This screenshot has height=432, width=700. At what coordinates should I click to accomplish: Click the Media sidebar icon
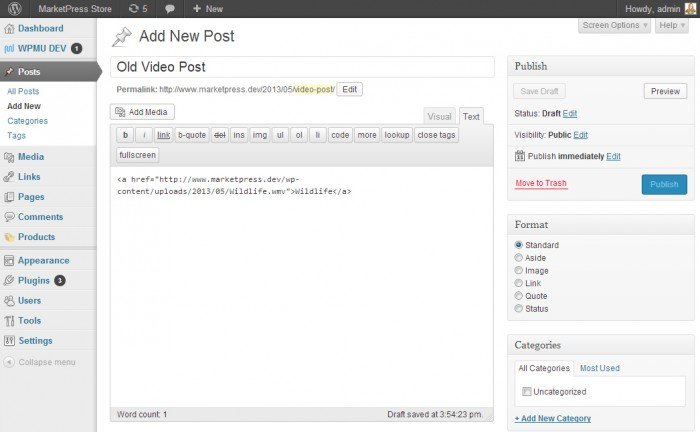click(9, 157)
